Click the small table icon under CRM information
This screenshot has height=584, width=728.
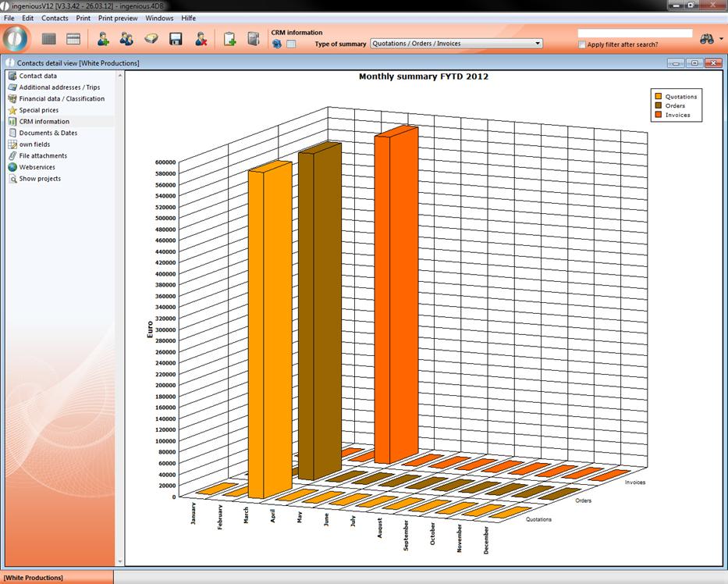(291, 44)
